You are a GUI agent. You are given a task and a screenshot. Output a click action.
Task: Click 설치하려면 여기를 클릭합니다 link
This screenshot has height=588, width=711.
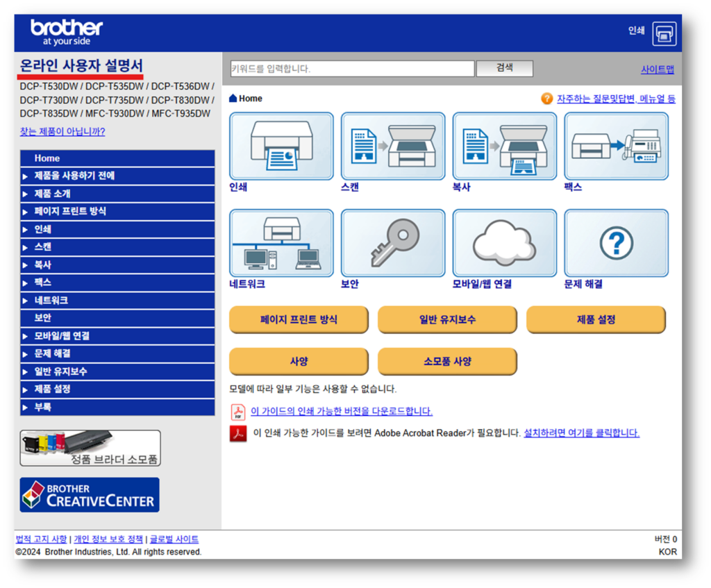(582, 433)
